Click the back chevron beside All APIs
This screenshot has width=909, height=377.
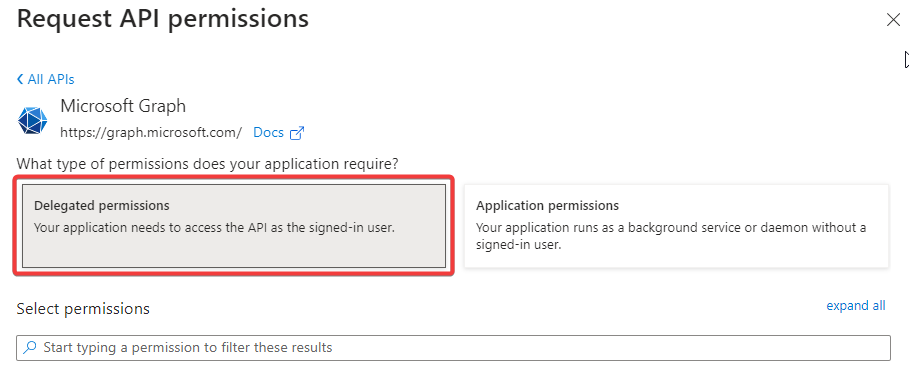(x=20, y=79)
